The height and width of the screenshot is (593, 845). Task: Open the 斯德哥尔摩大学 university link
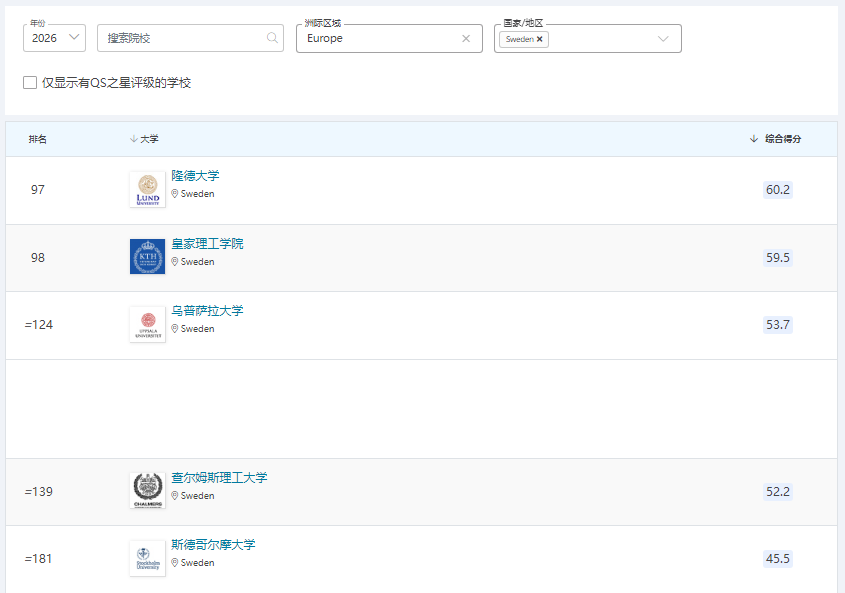213,545
